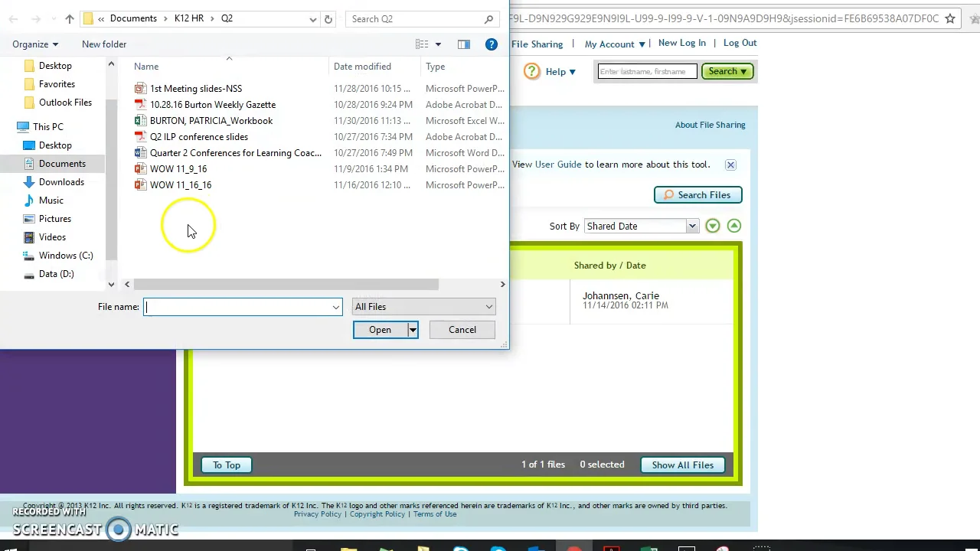This screenshot has height=551, width=980.
Task: Open the All Files type dropdown
Action: [x=423, y=307]
